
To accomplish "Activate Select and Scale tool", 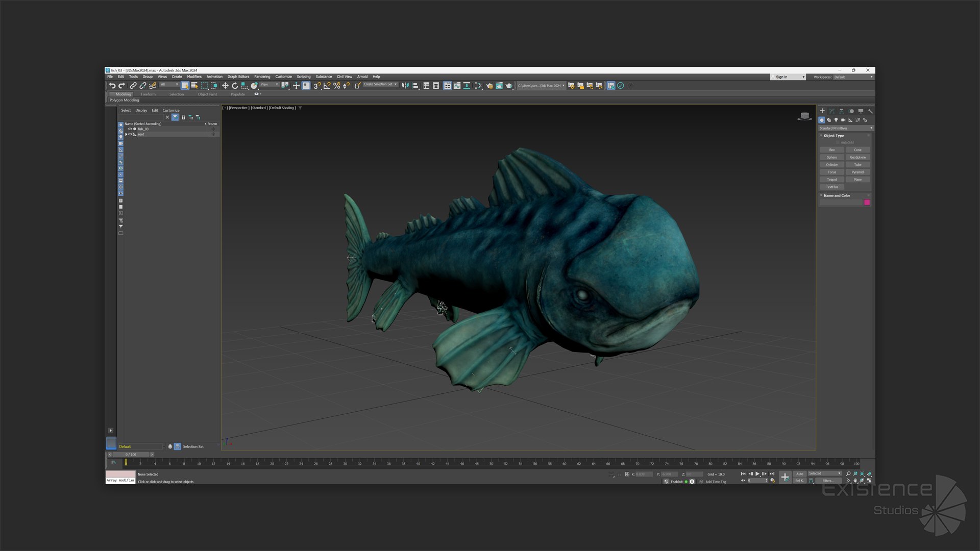I will click(x=244, y=86).
